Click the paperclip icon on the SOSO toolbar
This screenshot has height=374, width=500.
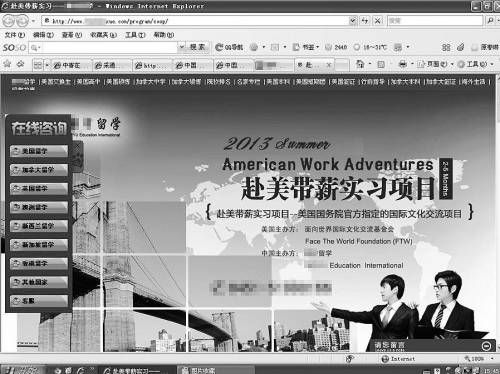[461, 47]
